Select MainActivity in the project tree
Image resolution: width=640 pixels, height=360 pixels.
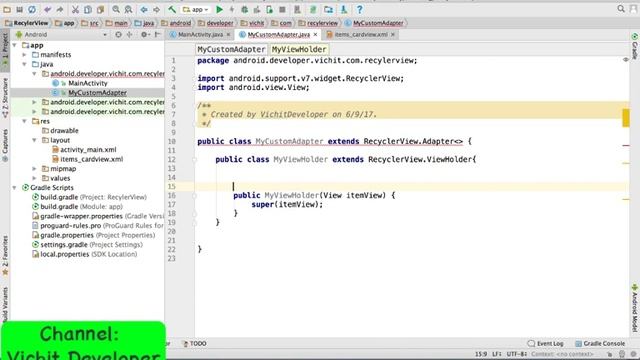87,83
